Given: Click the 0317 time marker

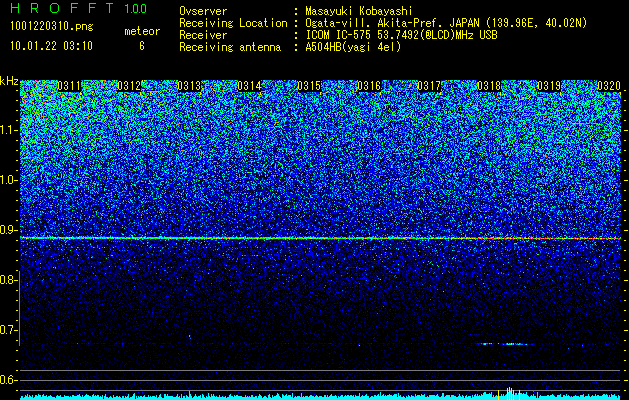Looking at the screenshot, I should [x=429, y=86].
